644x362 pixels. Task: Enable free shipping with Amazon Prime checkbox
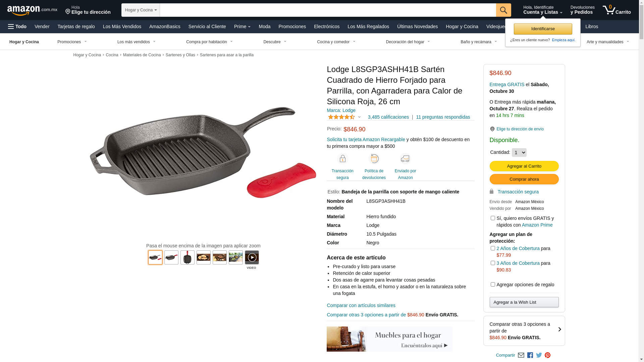point(492,218)
